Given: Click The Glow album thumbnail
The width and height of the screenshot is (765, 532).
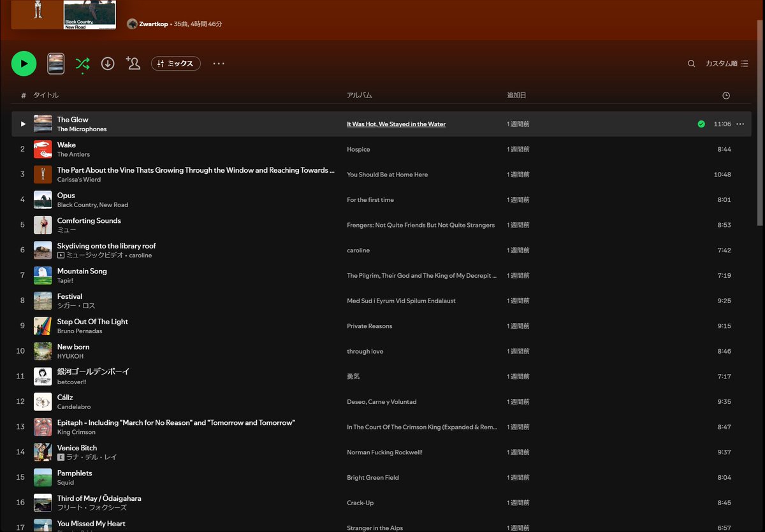Looking at the screenshot, I should point(43,124).
